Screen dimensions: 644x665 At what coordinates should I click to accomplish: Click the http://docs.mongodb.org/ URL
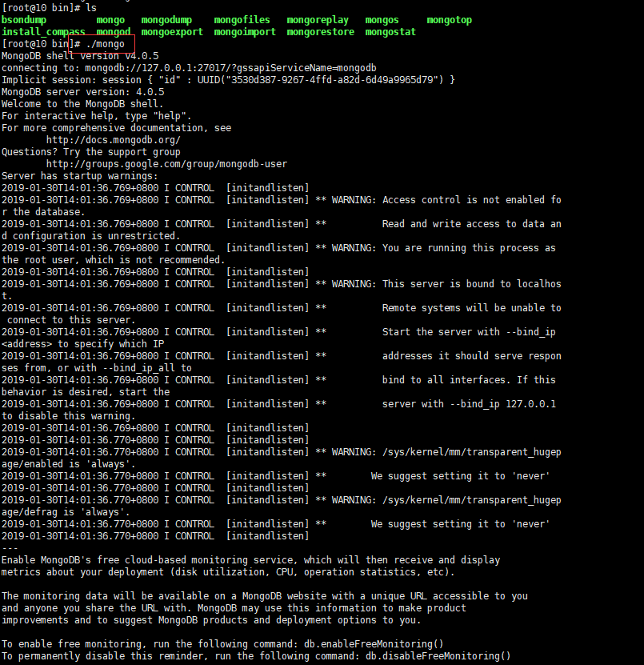pyautogui.click(x=113, y=140)
